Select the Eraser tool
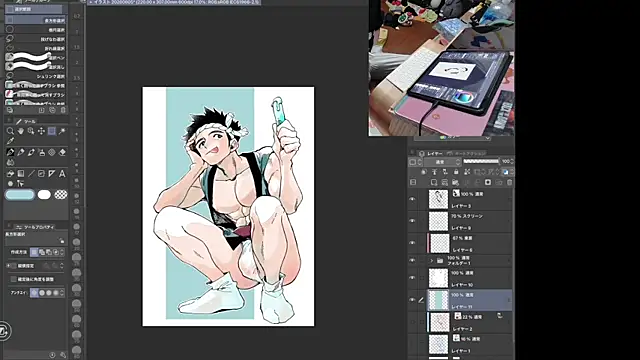This screenshot has height=360, width=640. [62, 152]
